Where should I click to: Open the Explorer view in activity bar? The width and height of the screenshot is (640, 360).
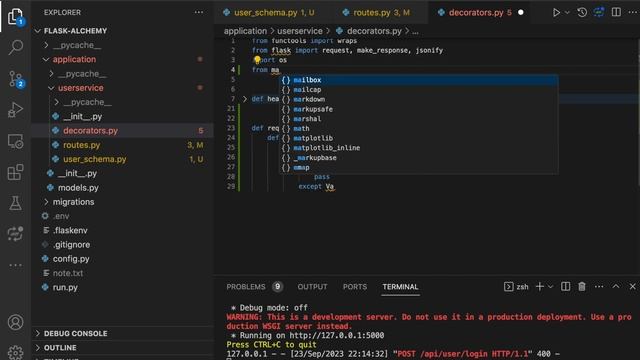(16, 17)
